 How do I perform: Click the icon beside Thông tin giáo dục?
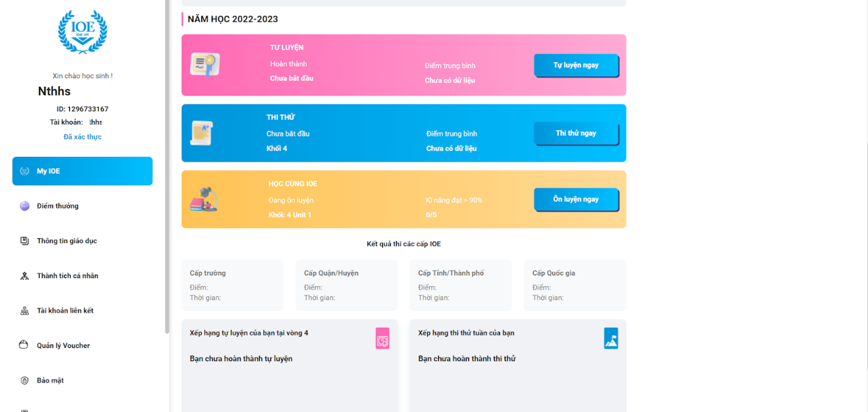25,241
